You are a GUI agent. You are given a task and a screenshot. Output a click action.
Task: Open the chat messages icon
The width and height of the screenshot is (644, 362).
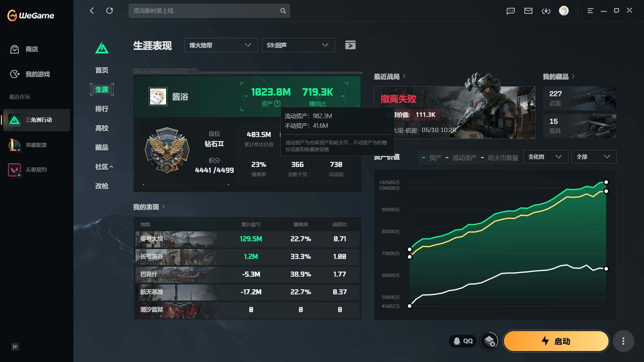coord(511,11)
